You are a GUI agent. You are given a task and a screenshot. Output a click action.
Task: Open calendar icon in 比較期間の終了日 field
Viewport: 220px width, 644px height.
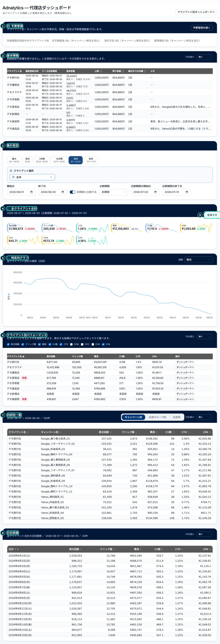coord(187,192)
